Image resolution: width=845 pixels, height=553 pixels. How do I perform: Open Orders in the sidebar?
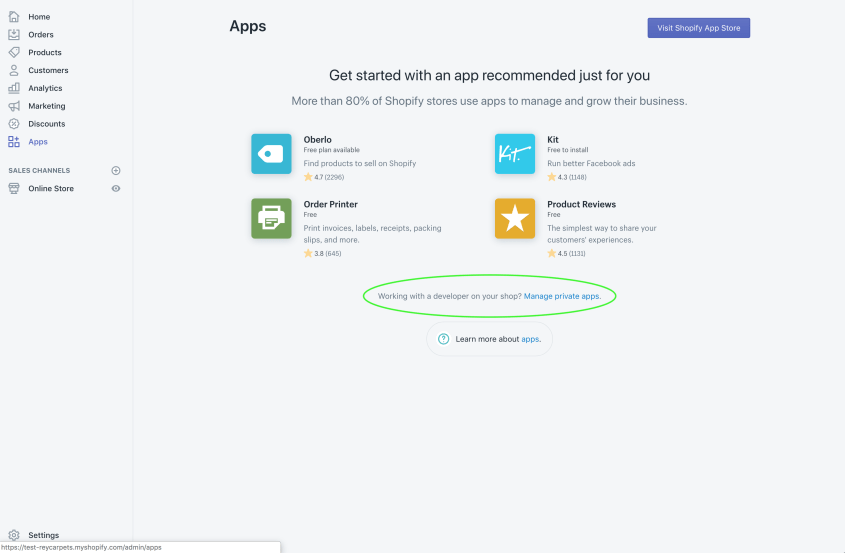click(x=41, y=35)
